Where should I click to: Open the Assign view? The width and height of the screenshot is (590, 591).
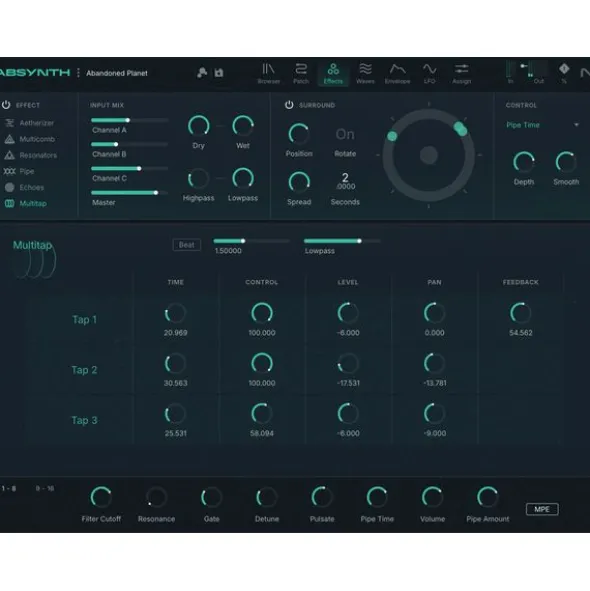461,73
